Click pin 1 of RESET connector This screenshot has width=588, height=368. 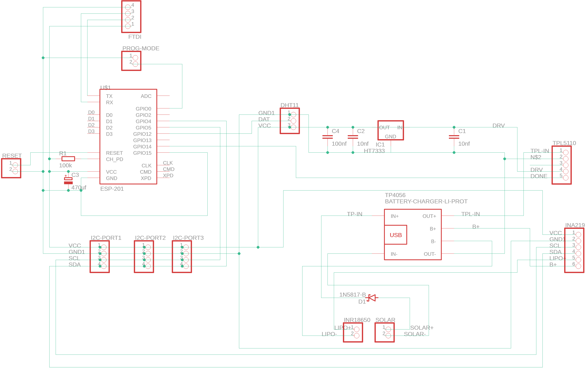[15, 165]
